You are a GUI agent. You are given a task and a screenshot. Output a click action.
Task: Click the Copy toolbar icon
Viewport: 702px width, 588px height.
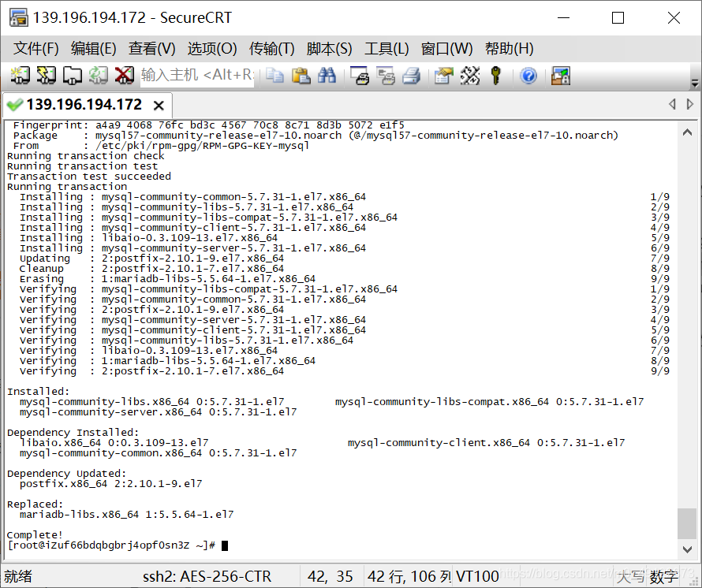(274, 75)
